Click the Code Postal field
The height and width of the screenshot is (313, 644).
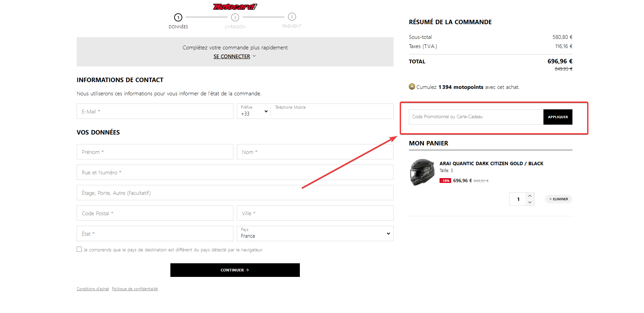155,213
